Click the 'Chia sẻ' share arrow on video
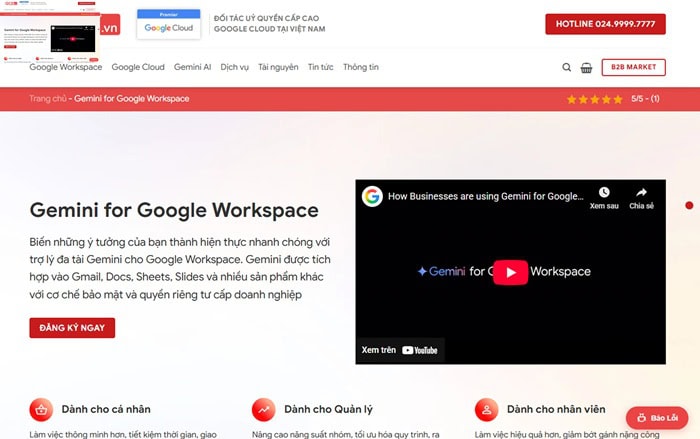 641,193
